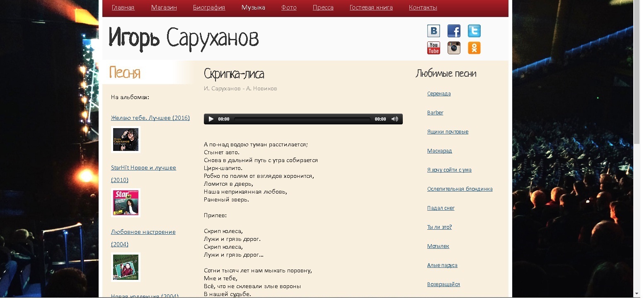644x301 pixels.
Task: Click the StarHit album cover thumbnail
Action: click(126, 203)
